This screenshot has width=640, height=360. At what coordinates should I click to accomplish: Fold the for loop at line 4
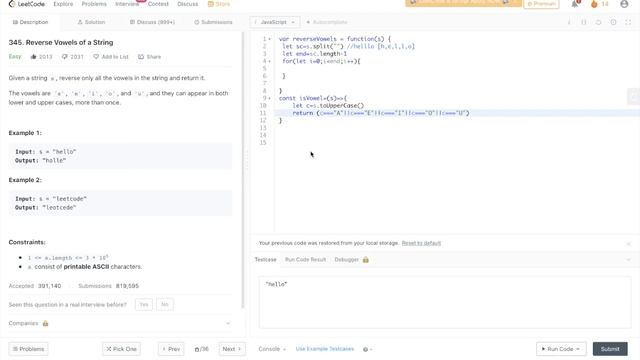[269, 61]
